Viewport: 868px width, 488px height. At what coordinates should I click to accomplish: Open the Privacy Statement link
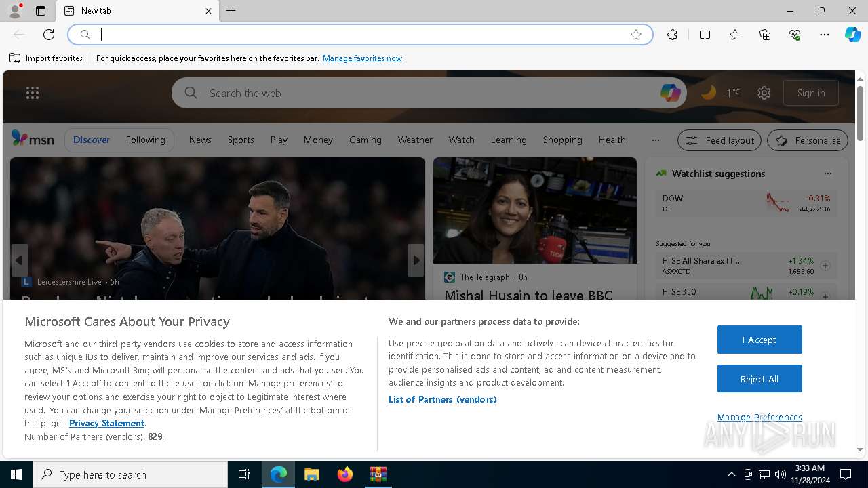pos(106,423)
